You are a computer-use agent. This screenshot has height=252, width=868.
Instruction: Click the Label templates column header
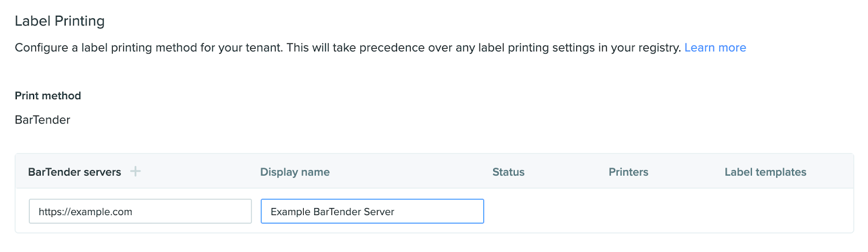tap(765, 172)
